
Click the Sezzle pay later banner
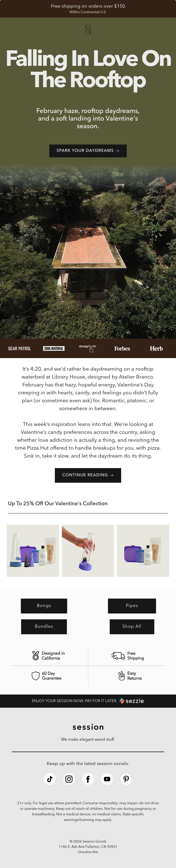[x=88, y=701]
